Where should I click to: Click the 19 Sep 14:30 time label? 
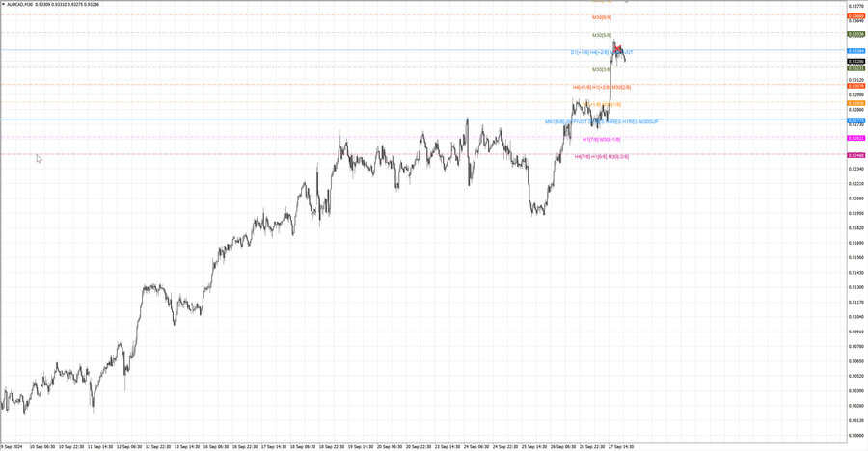coord(361,446)
